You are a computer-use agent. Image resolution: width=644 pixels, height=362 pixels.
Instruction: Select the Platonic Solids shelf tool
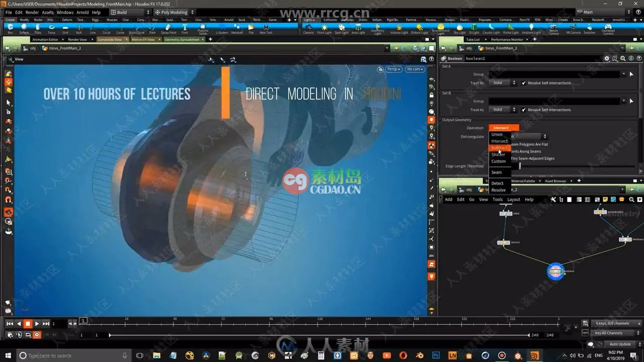[x=203, y=30]
